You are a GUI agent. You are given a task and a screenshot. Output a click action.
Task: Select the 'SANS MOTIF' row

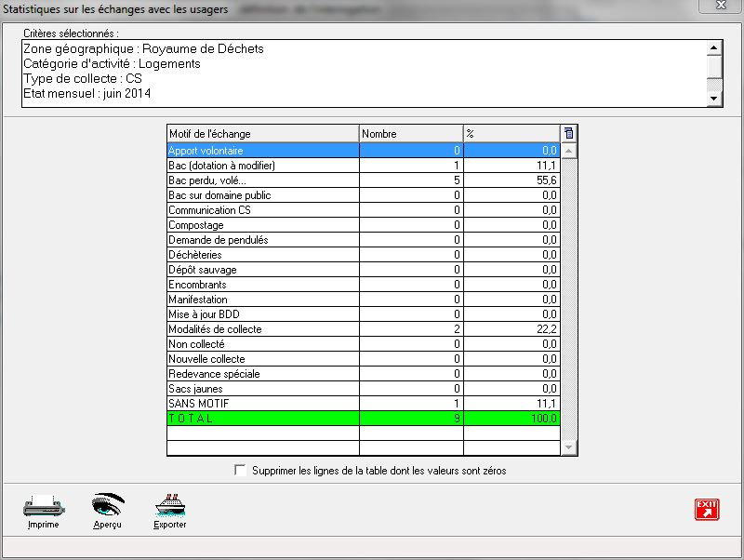coord(262,404)
